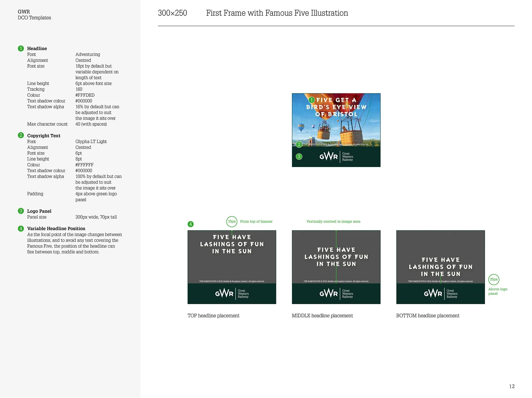Click '6pt above font size' line height value
This screenshot has height=398, width=532.
(94, 84)
